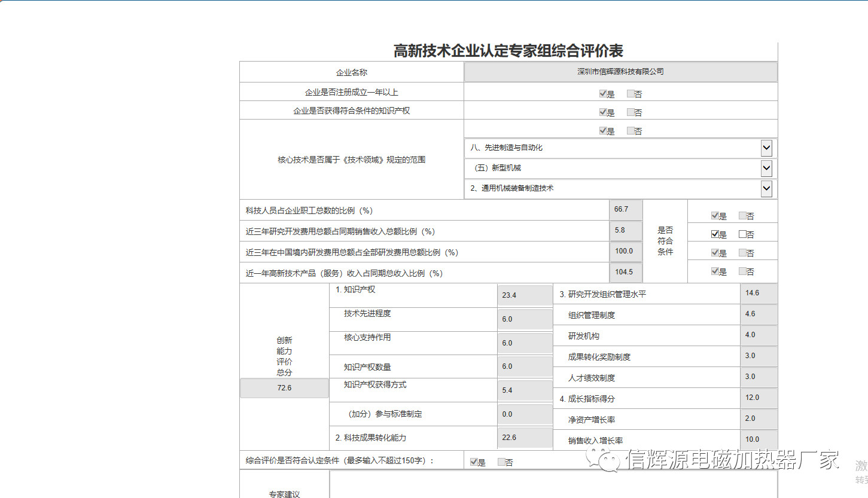The image size is (868, 498).
Task: Click the 创新能力评价总分 field showing 72.6
Action: click(x=284, y=388)
